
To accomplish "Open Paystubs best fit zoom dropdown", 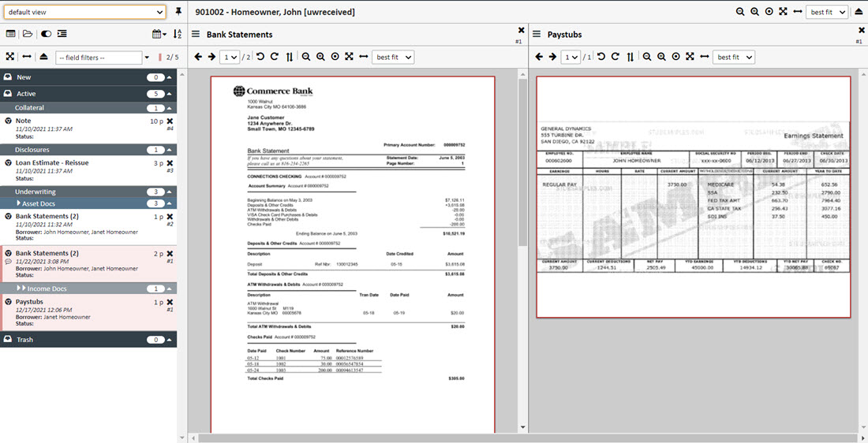I will pyautogui.click(x=733, y=57).
